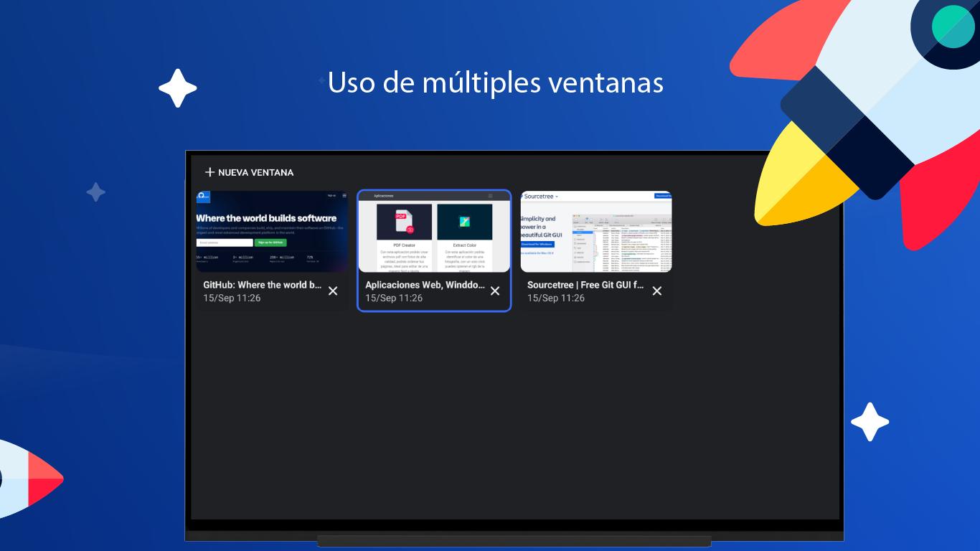Image resolution: width=980 pixels, height=551 pixels.
Task: Expand the Sourcetree dropdown arrow in thumbnail
Action: click(557, 197)
